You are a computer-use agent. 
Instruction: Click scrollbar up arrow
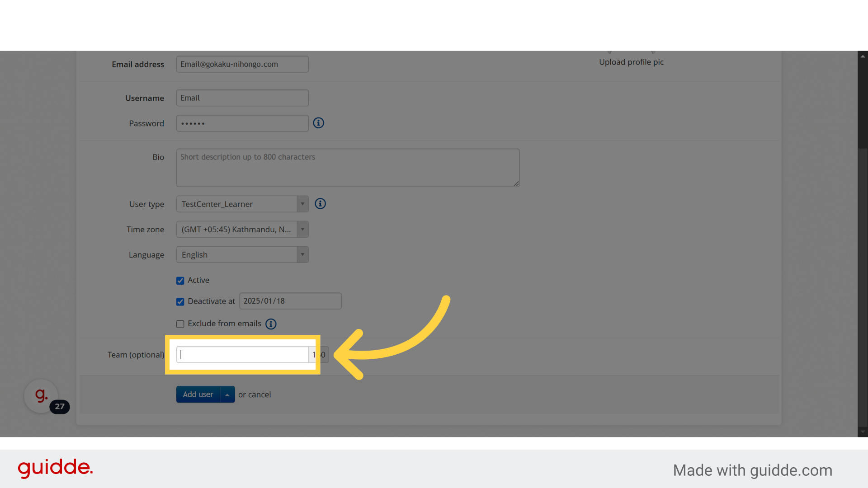point(863,56)
